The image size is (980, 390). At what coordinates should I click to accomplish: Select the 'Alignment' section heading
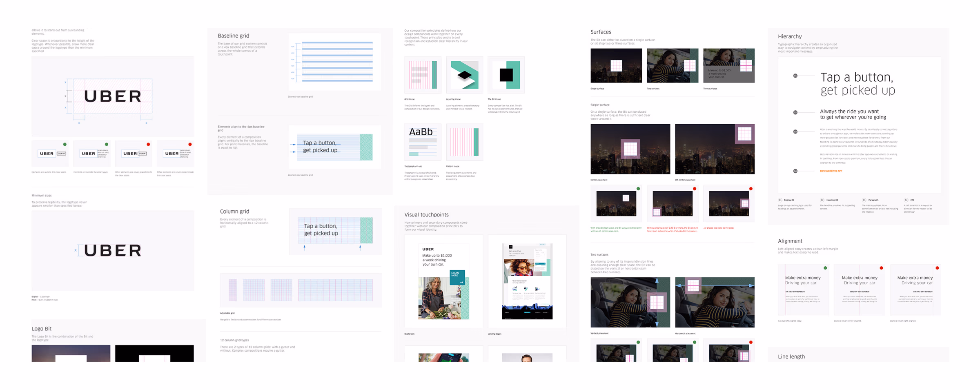790,241
